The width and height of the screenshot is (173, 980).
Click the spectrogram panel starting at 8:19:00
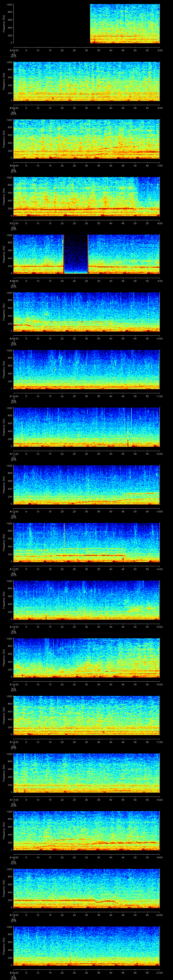click(87, 888)
